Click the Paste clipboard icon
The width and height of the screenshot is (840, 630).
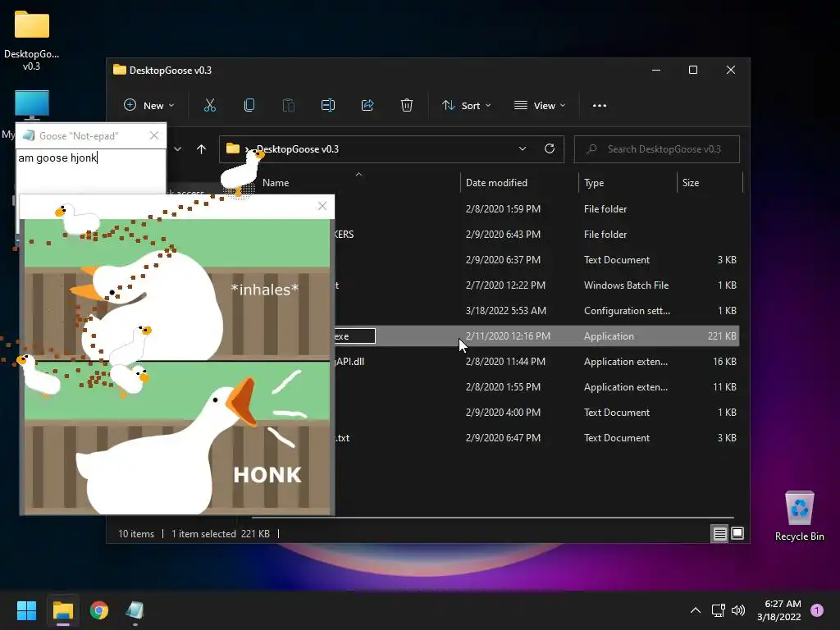(288, 106)
